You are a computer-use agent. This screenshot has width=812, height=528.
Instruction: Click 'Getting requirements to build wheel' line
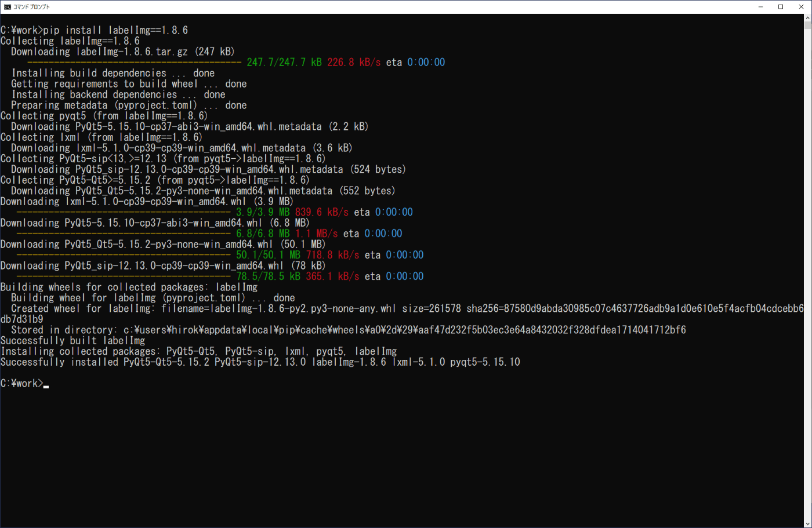[129, 83]
